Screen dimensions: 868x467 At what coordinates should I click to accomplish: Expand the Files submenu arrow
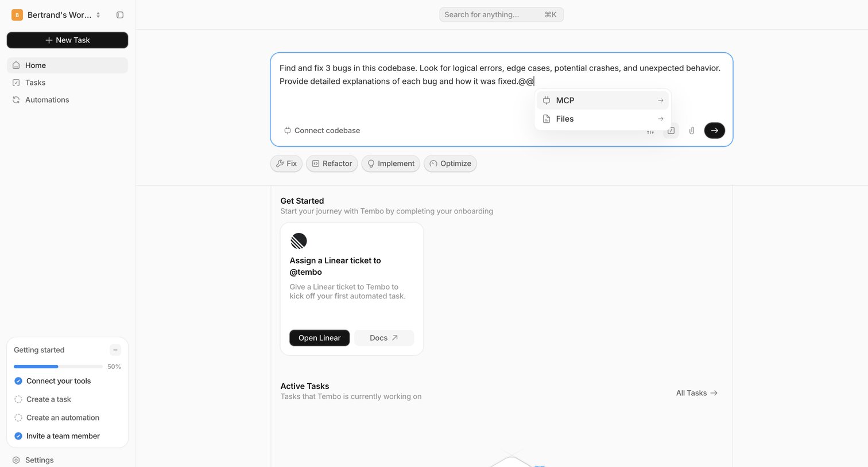click(x=661, y=119)
